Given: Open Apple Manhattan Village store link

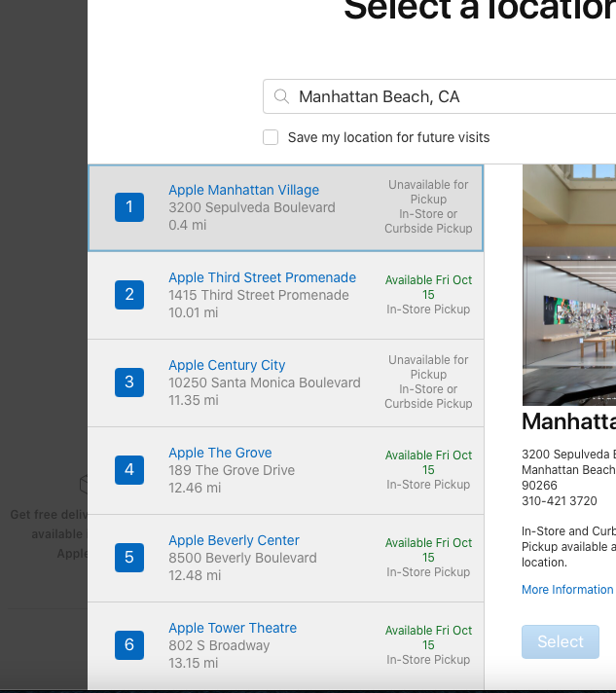Looking at the screenshot, I should [244, 190].
